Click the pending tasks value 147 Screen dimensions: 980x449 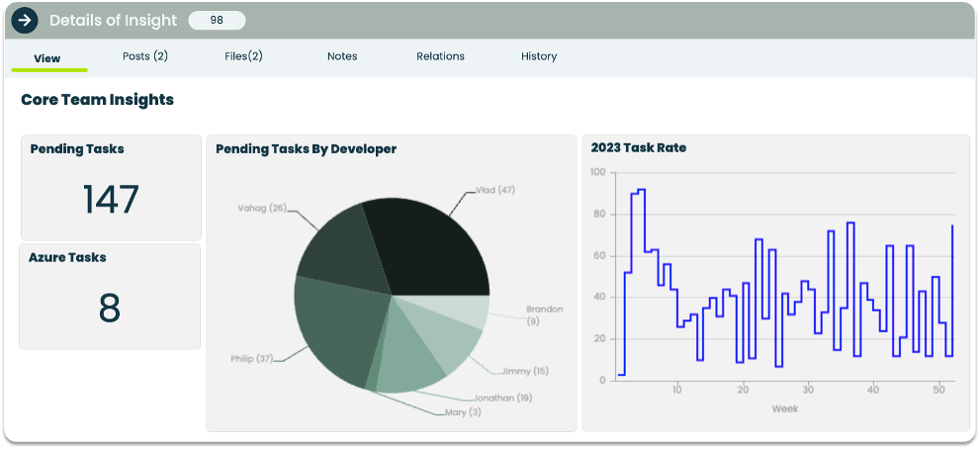click(111, 200)
